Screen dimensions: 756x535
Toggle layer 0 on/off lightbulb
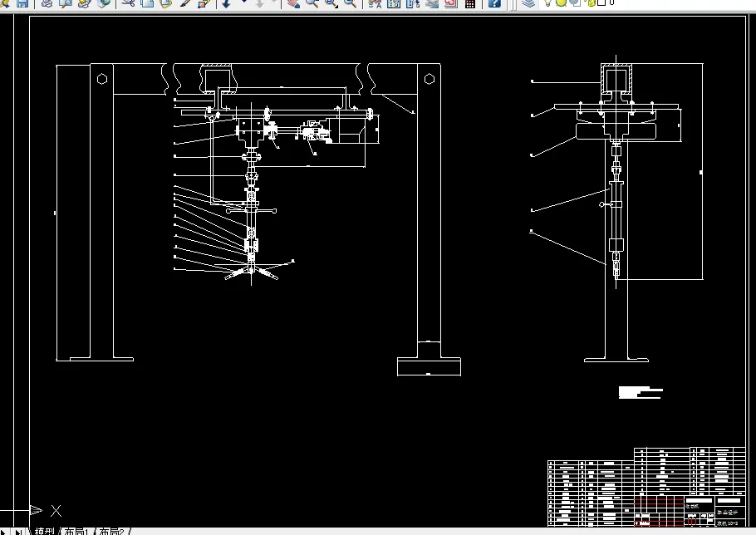(547, 2)
